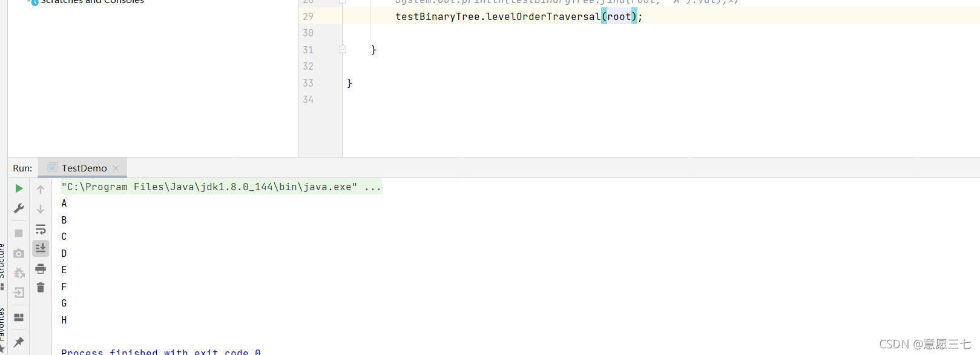Pin the Run tab with pin icon
Screen dimensions: 980x355
coord(19,342)
